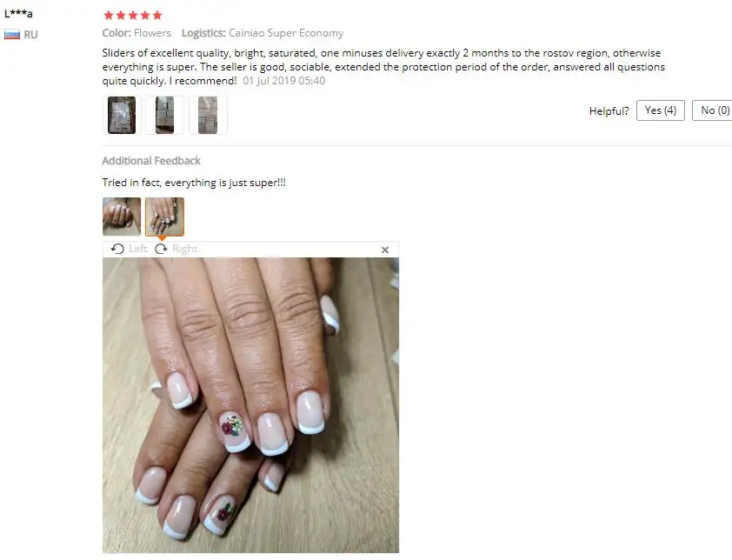Click the 01 Jul 2019 review date
Image resolution: width=732 pixels, height=560 pixels.
[283, 80]
